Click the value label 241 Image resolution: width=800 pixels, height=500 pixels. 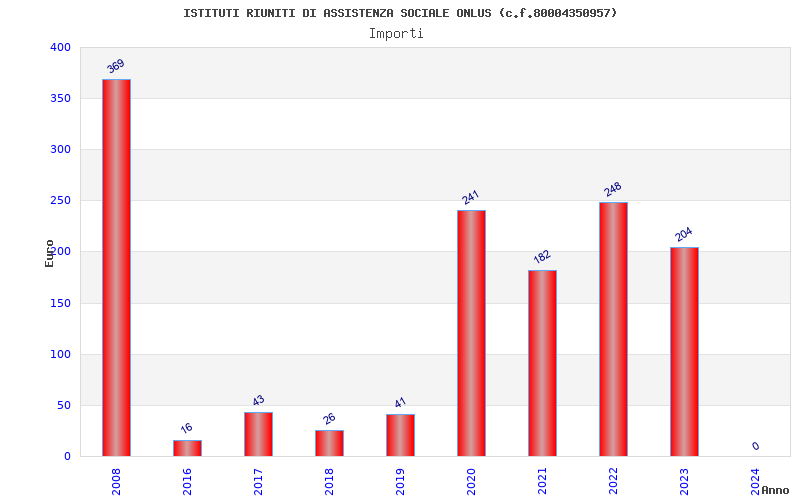click(470, 197)
